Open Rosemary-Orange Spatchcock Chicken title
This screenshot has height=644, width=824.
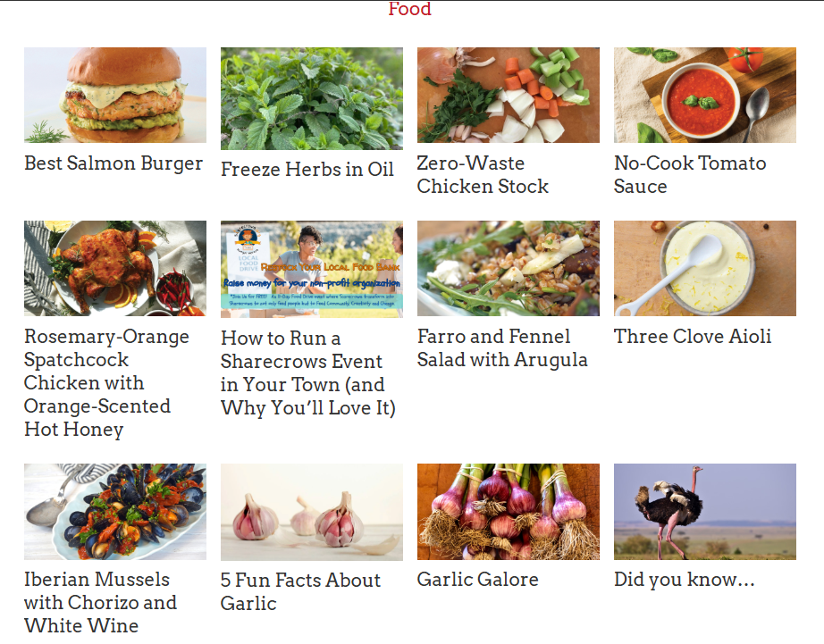(106, 383)
